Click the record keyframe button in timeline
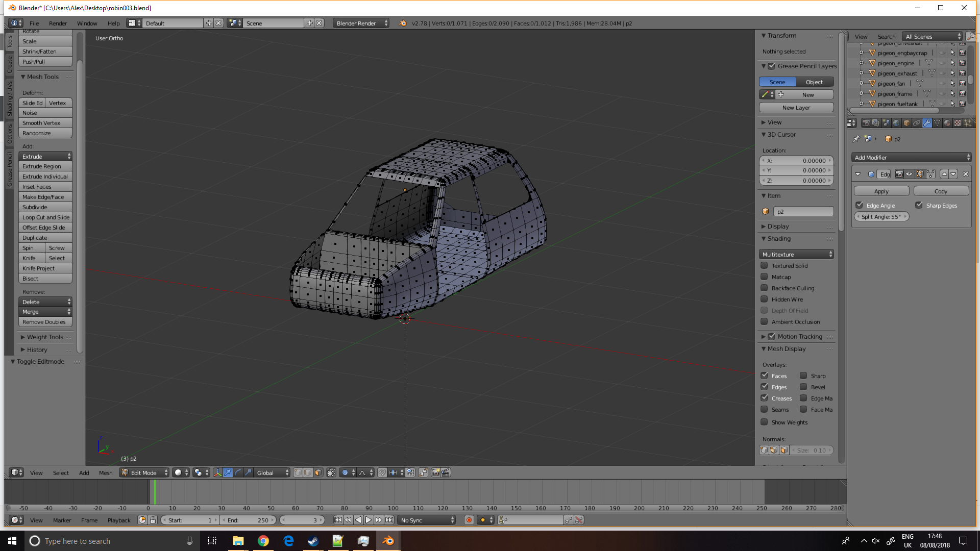 [469, 520]
